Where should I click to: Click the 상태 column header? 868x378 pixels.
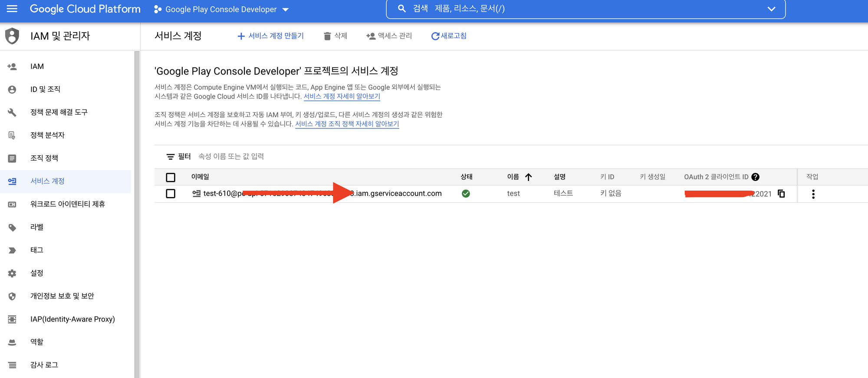[x=467, y=177]
